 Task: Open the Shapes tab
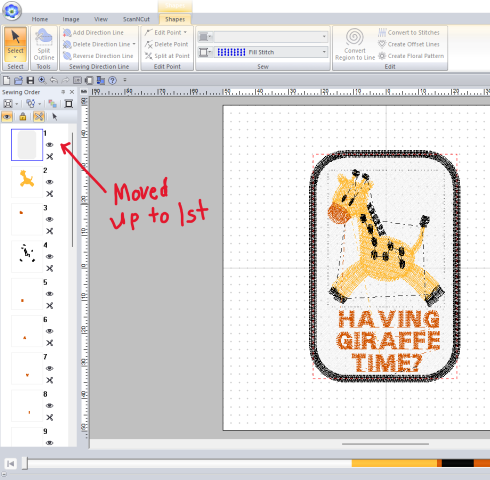coord(175,19)
